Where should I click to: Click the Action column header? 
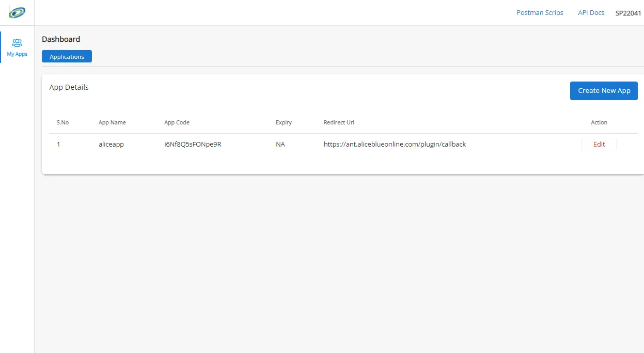point(599,123)
